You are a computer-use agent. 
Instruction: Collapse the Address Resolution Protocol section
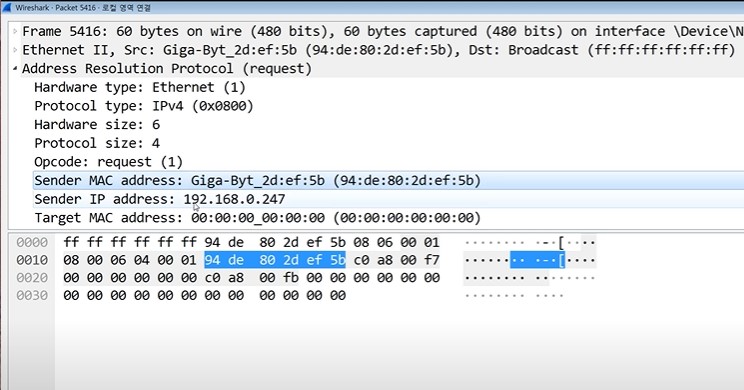click(x=15, y=69)
